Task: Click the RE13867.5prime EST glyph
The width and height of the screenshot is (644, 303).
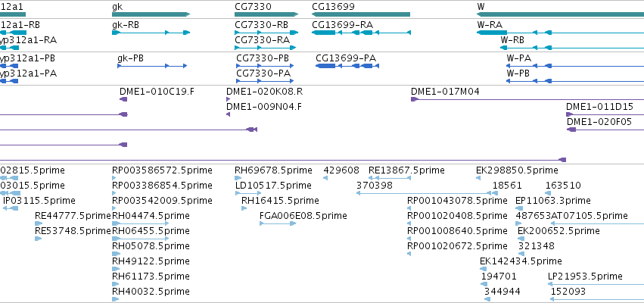Action: click(x=390, y=177)
